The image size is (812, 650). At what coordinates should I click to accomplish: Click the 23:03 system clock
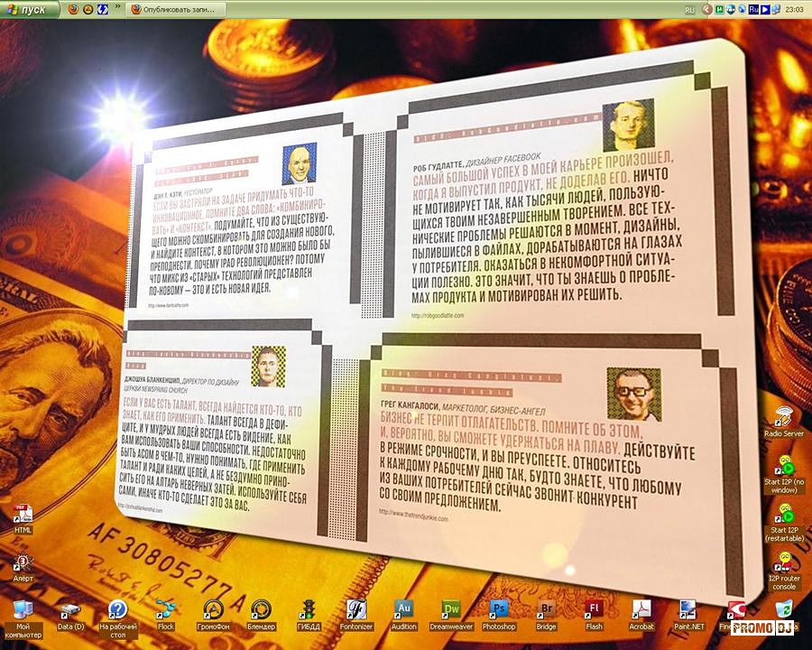point(794,10)
